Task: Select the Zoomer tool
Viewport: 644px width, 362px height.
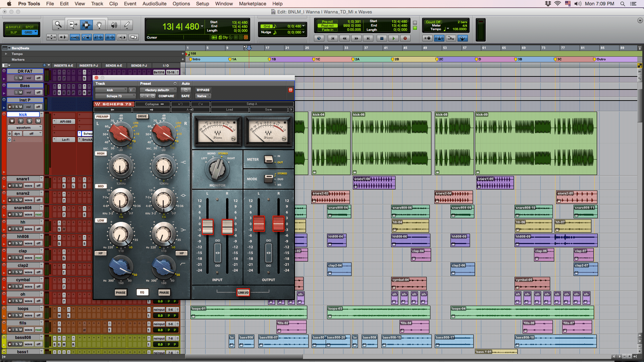Action: click(58, 25)
